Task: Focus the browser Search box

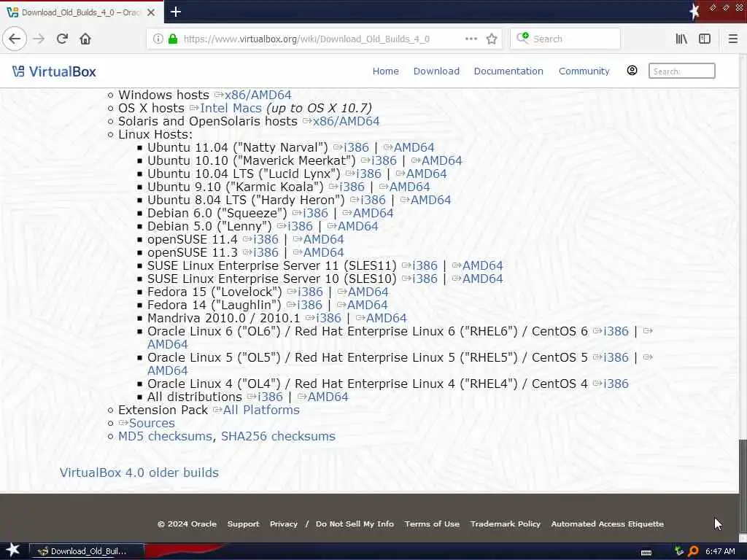Action: [565, 39]
